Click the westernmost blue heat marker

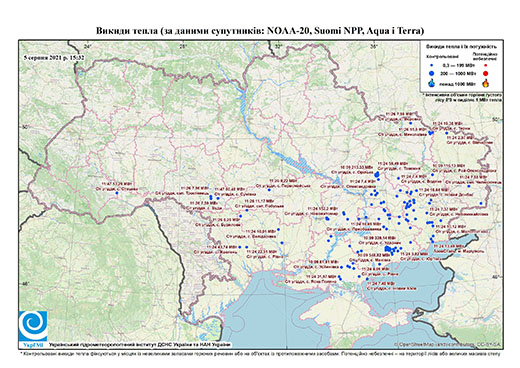(x=117, y=193)
